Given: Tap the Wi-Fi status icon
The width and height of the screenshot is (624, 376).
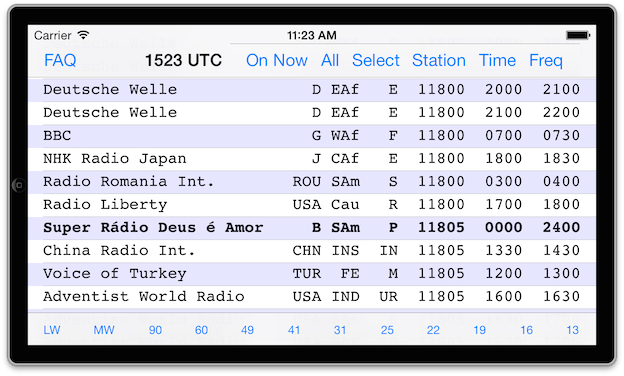Looking at the screenshot, I should [83, 35].
